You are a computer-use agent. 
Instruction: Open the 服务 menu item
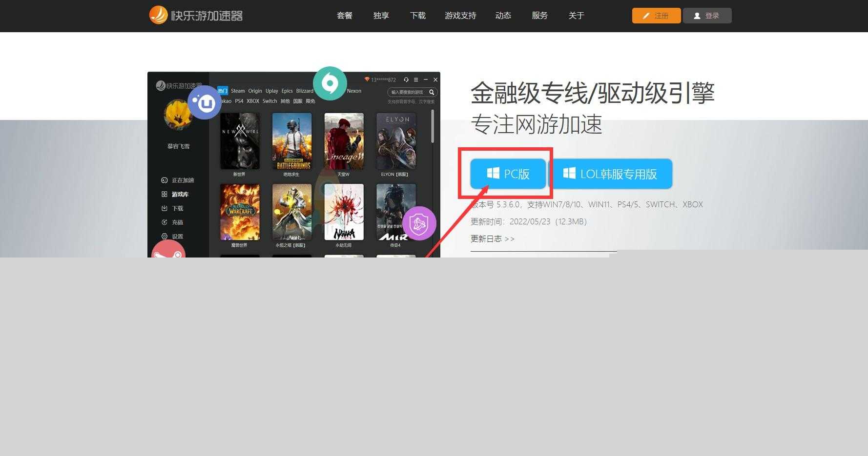[x=540, y=16]
